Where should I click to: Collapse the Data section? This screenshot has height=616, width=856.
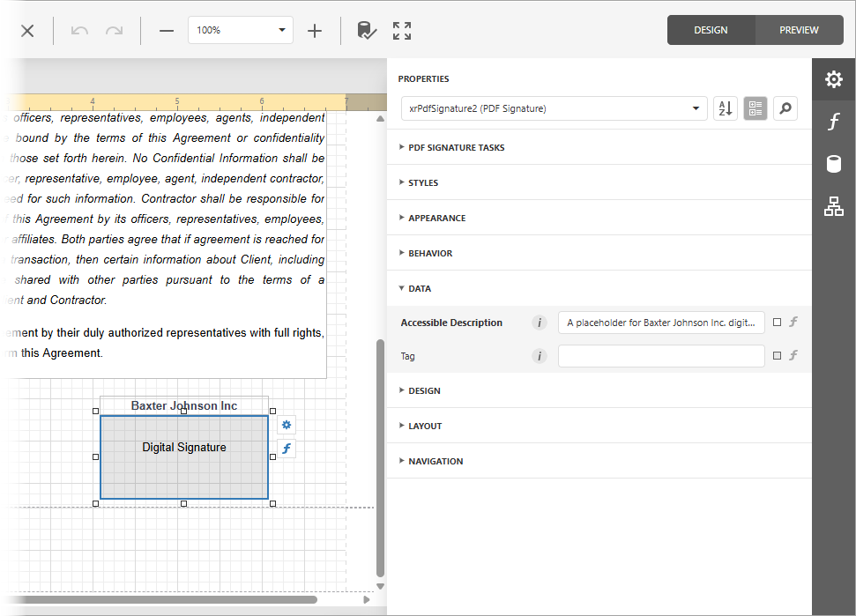(599, 288)
